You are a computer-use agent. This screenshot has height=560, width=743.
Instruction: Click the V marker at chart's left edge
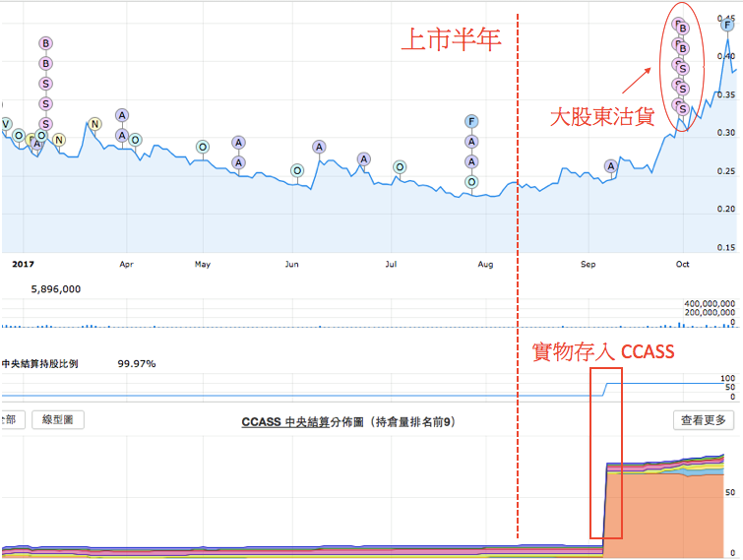[6, 124]
